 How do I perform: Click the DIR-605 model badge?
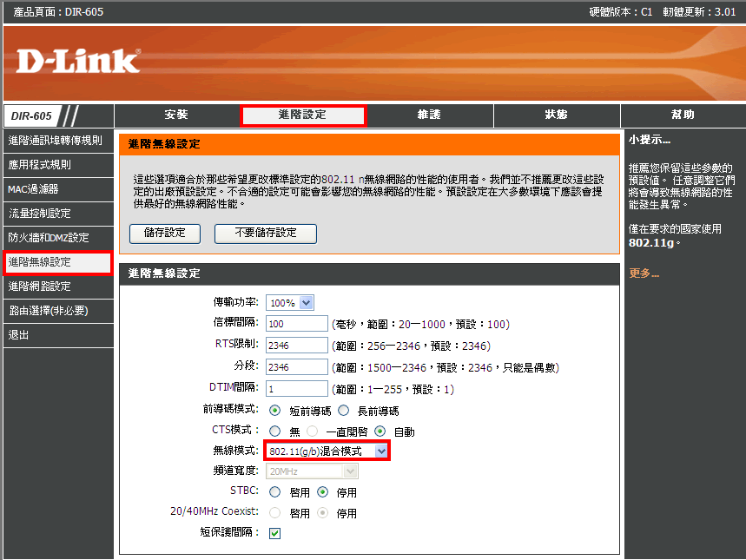[31, 116]
